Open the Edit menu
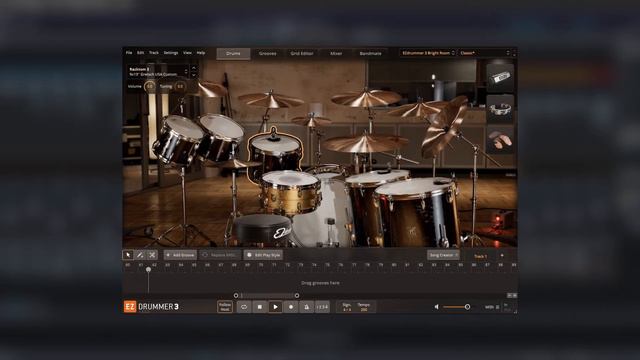Screen dimensions: 640x360 click(x=140, y=53)
